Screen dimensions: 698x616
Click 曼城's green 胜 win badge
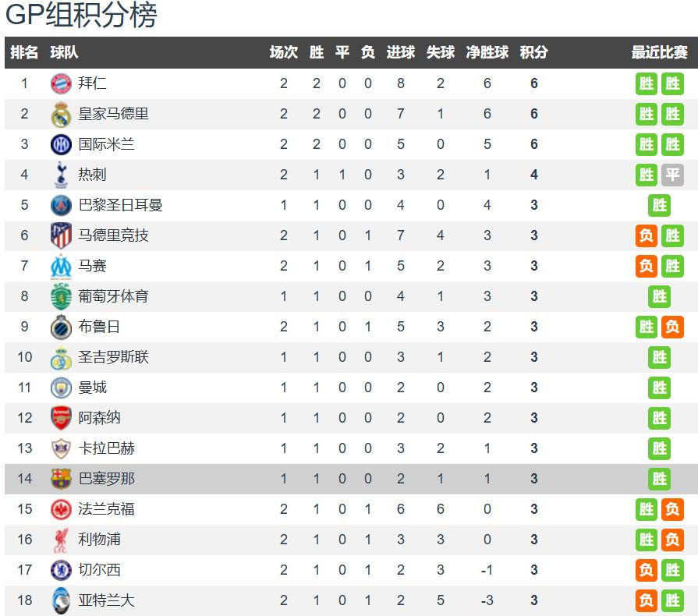pos(660,388)
